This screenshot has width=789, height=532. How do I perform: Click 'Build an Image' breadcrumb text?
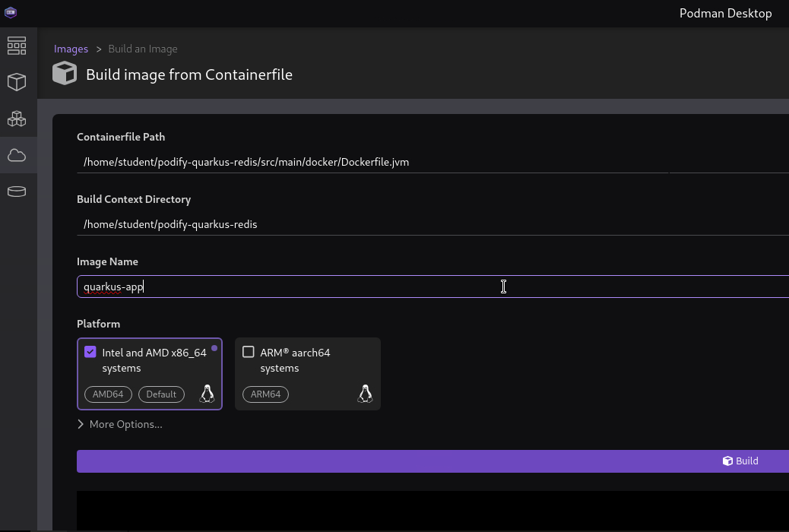pos(143,49)
